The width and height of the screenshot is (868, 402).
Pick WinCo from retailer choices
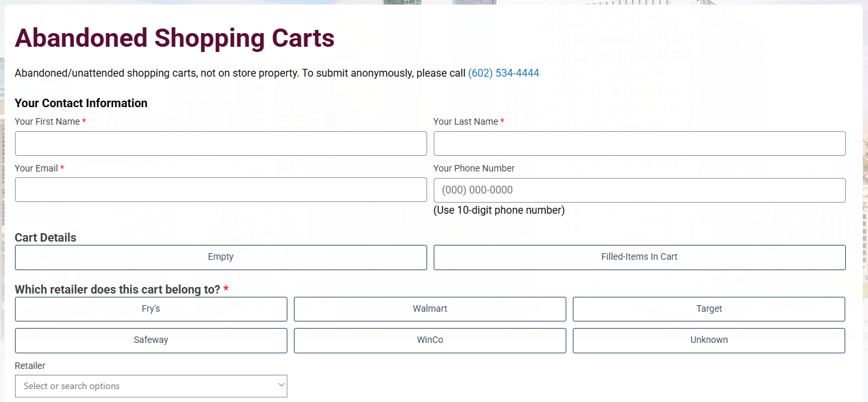coord(430,340)
